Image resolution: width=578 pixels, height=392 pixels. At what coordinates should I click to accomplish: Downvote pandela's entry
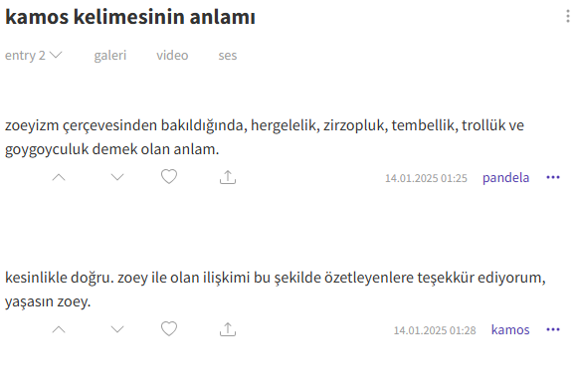[117, 177]
